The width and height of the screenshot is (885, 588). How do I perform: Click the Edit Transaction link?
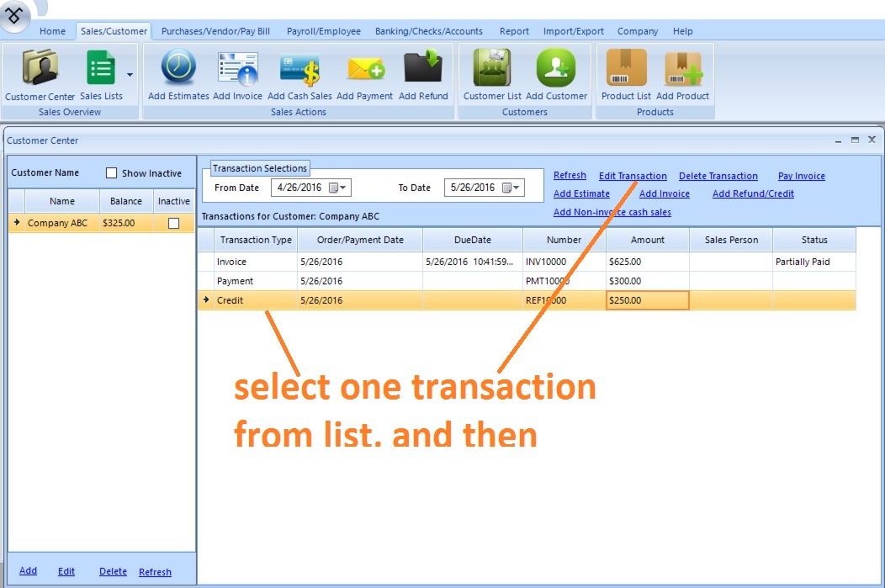click(x=633, y=176)
